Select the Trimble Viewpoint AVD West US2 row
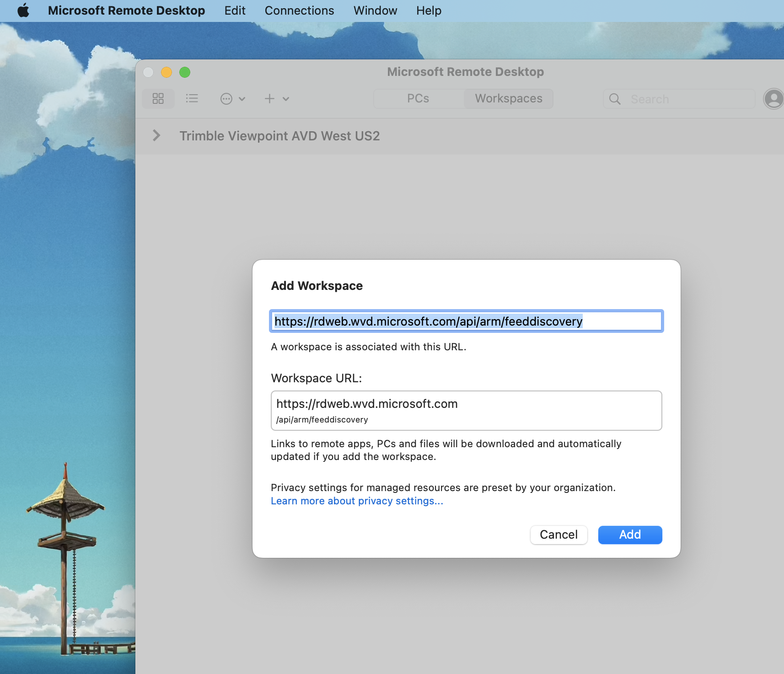Image resolution: width=784 pixels, height=674 pixels. coord(460,136)
